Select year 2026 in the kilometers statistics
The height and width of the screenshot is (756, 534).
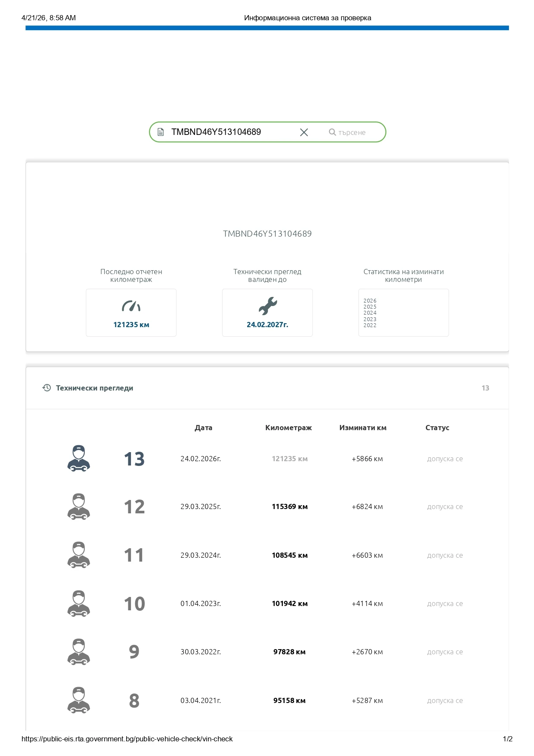click(x=370, y=301)
